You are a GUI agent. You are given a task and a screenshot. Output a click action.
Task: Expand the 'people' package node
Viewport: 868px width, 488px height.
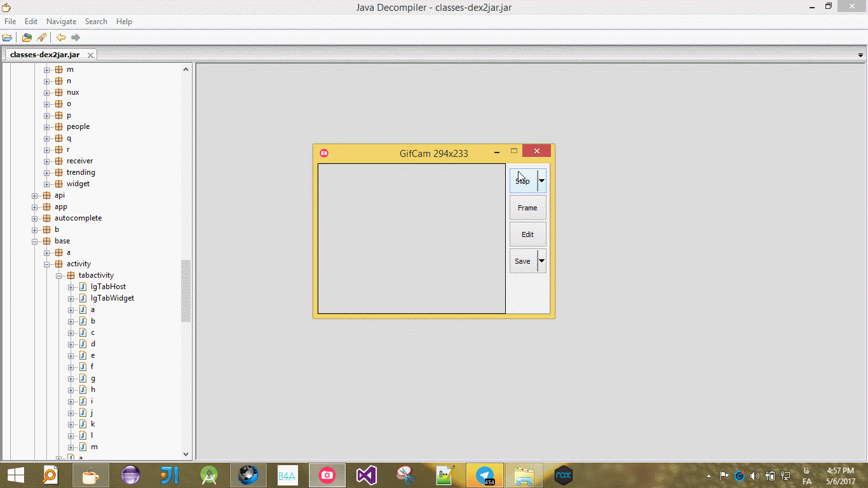point(46,127)
